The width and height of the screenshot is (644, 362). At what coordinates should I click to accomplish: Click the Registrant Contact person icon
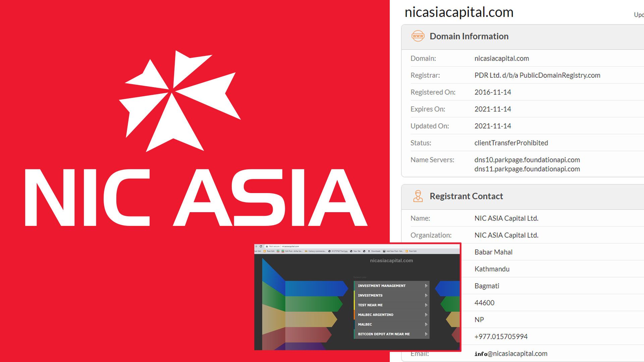coord(418,196)
